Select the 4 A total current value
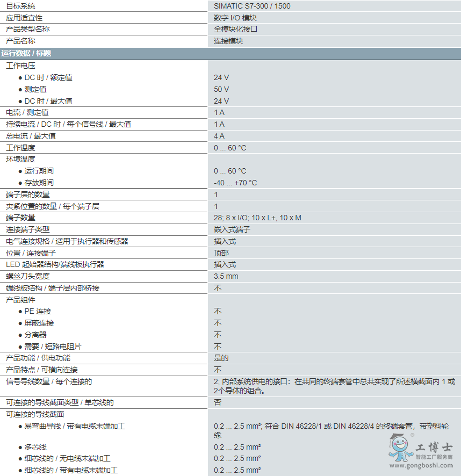The height and width of the screenshot is (476, 461). (x=219, y=136)
